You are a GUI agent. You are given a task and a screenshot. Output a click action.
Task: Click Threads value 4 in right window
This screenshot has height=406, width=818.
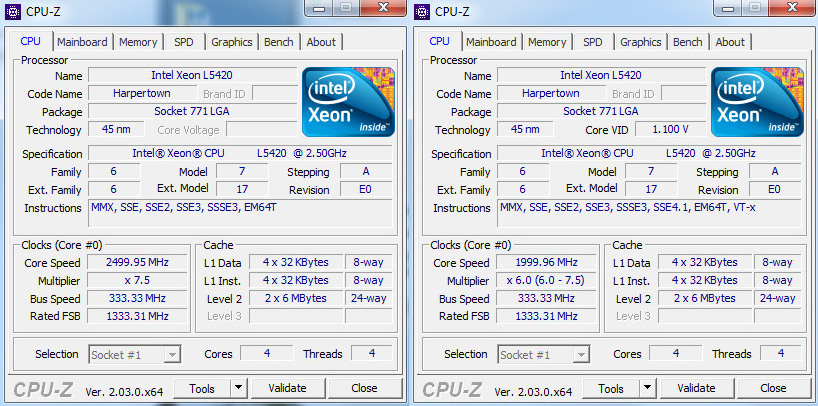pos(780,354)
